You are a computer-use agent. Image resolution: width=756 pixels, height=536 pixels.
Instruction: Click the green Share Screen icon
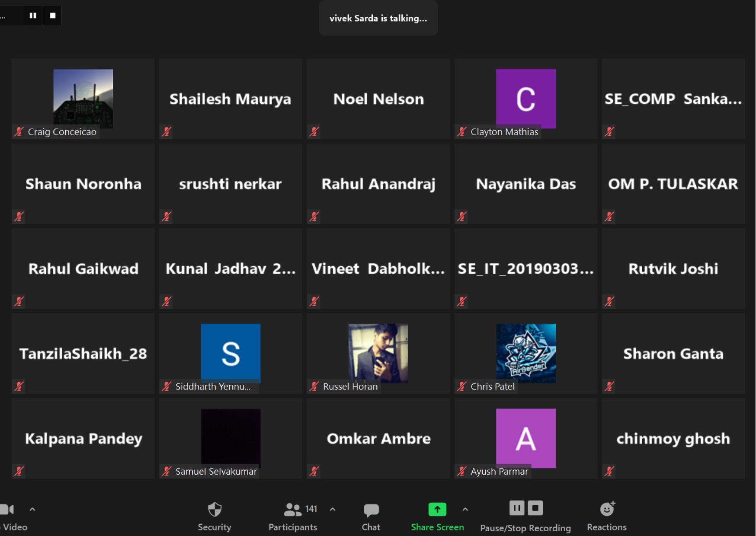tap(437, 509)
